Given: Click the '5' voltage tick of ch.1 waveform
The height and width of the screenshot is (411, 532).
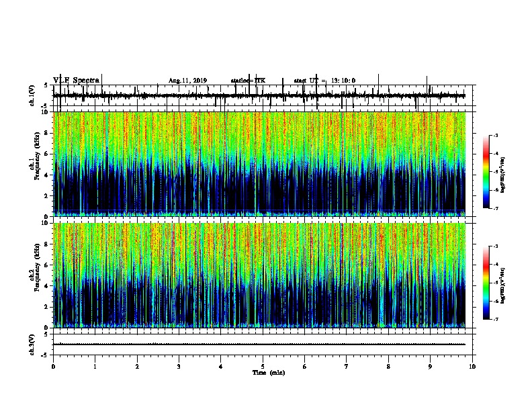Looking at the screenshot, I should pos(46,85).
